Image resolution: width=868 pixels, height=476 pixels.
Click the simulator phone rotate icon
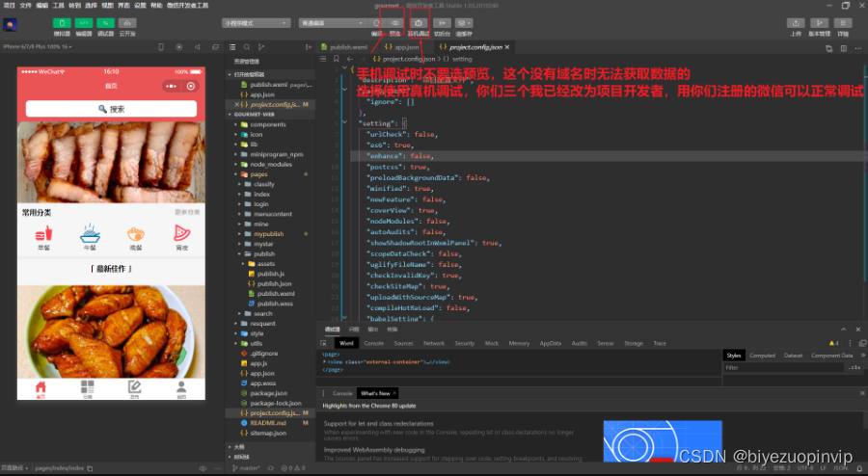161,47
